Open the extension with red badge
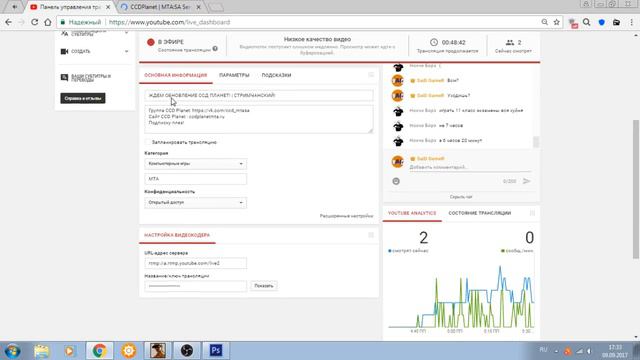The width and height of the screenshot is (640, 360). click(x=573, y=23)
